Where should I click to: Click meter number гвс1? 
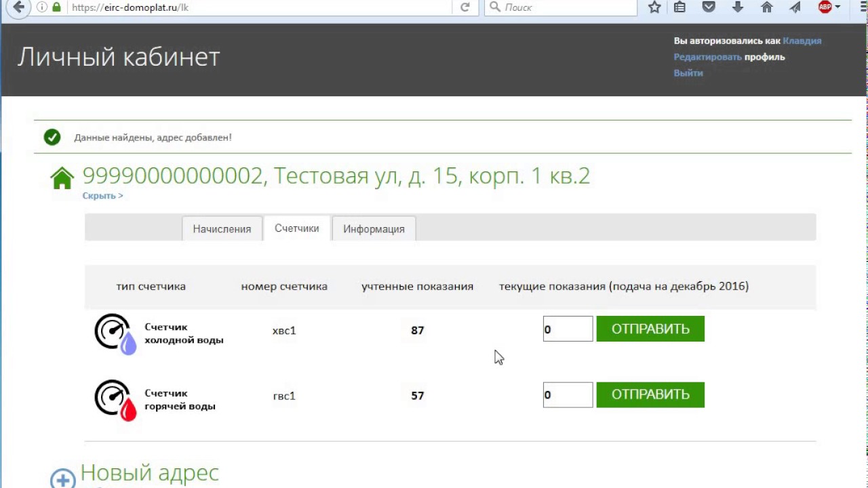click(284, 396)
